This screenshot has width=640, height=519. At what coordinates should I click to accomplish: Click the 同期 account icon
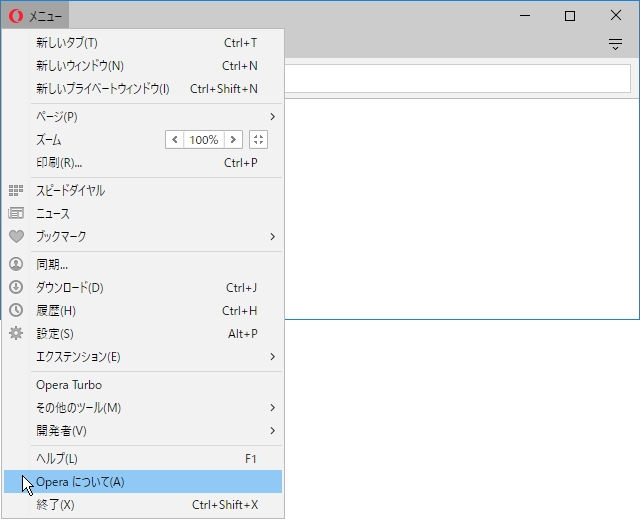[x=16, y=264]
